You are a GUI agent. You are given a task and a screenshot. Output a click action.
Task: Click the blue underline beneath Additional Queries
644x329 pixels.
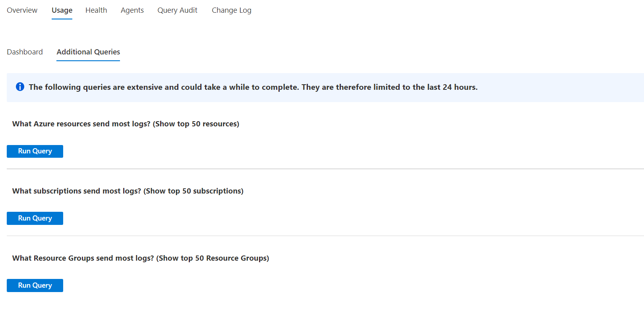pyautogui.click(x=88, y=61)
